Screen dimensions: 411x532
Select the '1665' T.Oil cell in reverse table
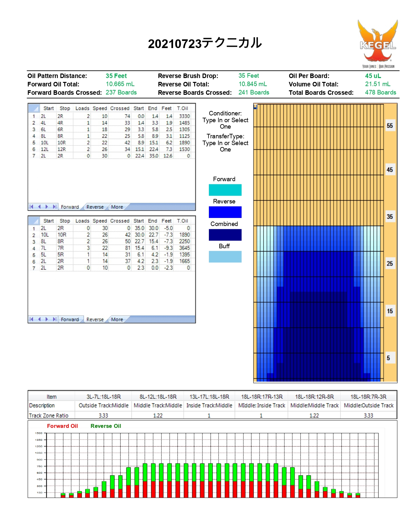click(183, 261)
